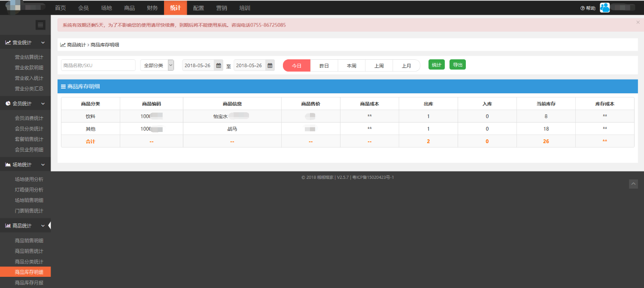Image resolution: width=644 pixels, height=288 pixels.
Task: Collapse the 场地统计 section
Action: [43, 165]
